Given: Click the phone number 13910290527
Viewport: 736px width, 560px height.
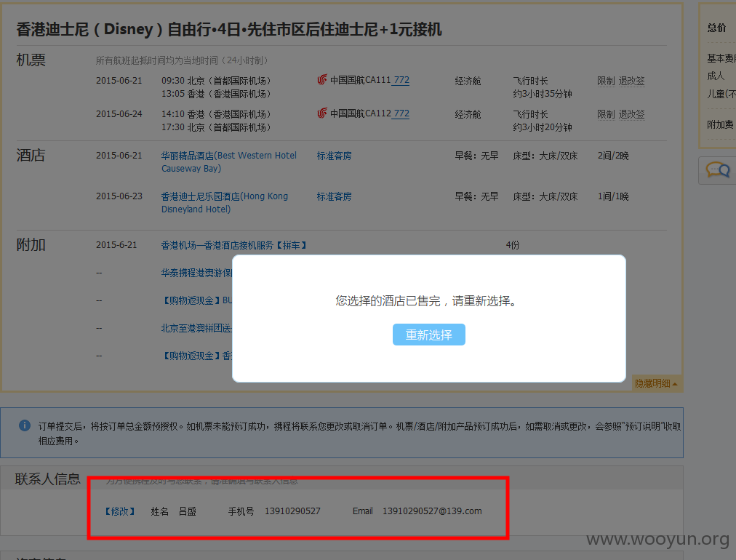Looking at the screenshot, I should tap(292, 511).
